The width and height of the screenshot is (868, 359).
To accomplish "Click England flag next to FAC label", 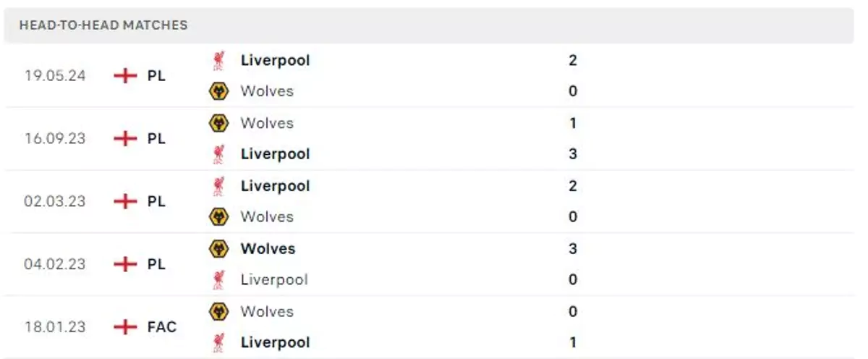I will tap(125, 327).
